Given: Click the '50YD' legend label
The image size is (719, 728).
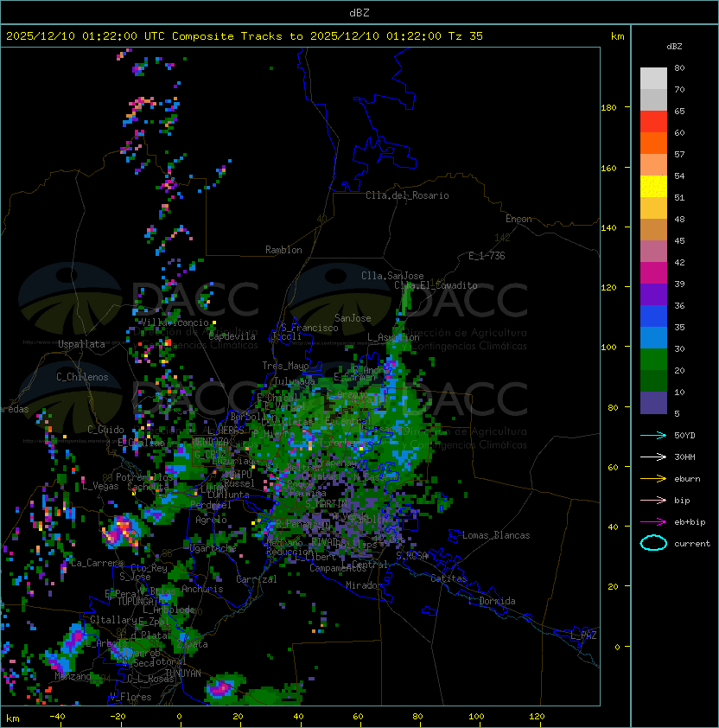Looking at the screenshot, I should (684, 435).
